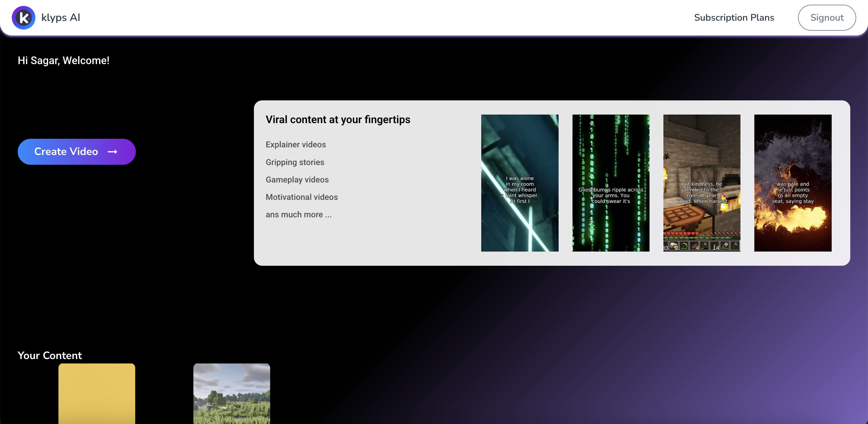This screenshot has width=868, height=424.
Task: Click the Gripping stories list item
Action: click(295, 162)
